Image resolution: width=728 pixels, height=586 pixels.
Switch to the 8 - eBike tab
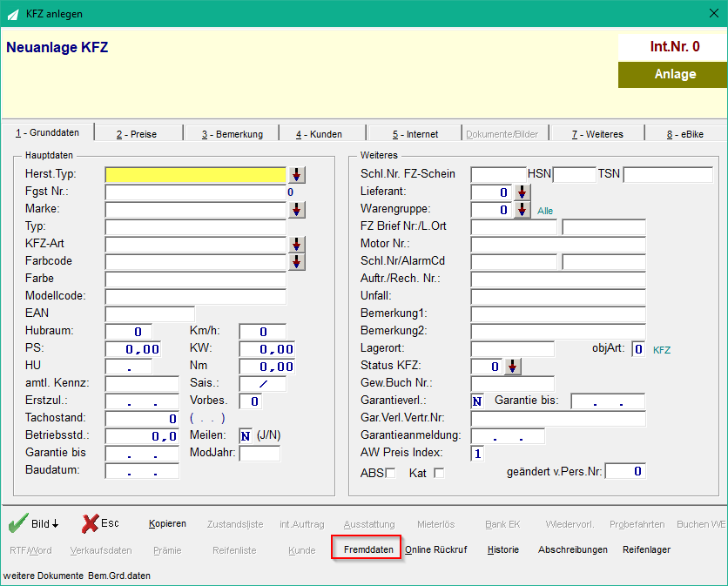click(x=685, y=134)
